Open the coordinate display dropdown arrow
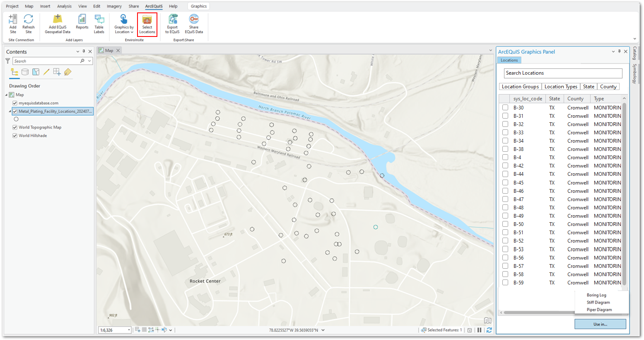Screen dimensions: 644x340 pyautogui.click(x=323, y=330)
